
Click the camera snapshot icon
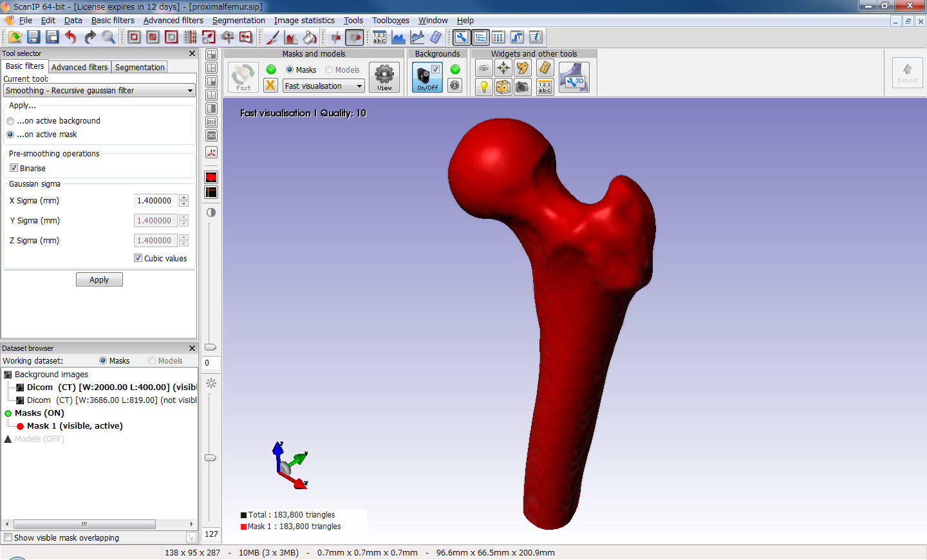[x=523, y=86]
